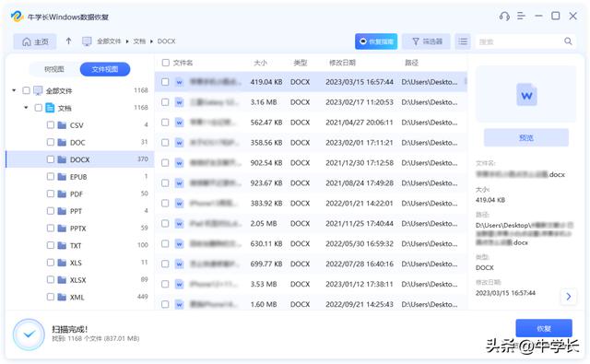Click the PDF folder icon
Screen dimensions: 590x364
(x=62, y=194)
